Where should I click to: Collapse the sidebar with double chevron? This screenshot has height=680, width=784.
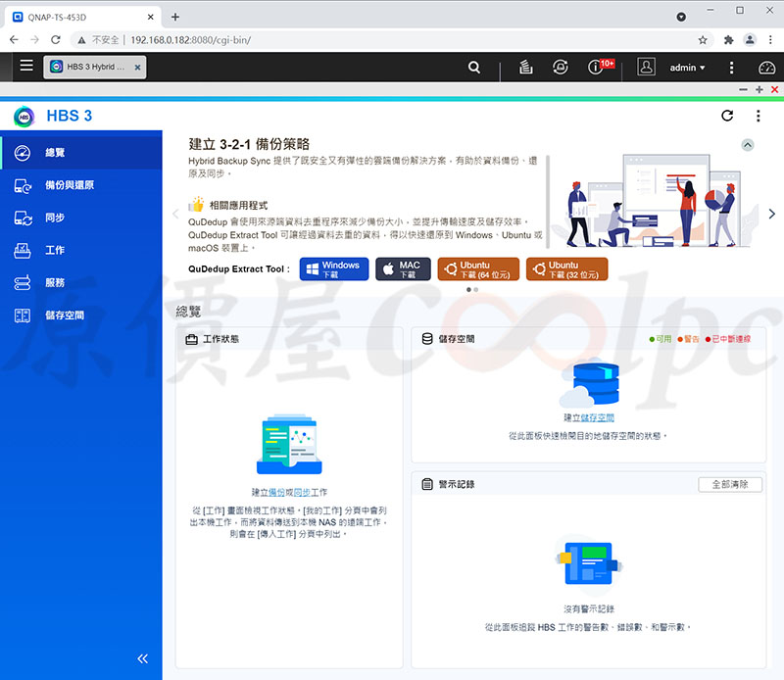click(143, 658)
